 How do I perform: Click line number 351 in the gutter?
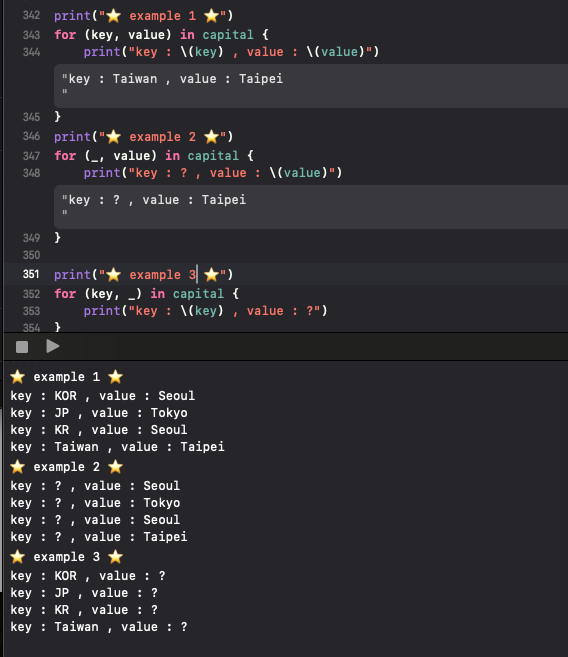(31, 274)
